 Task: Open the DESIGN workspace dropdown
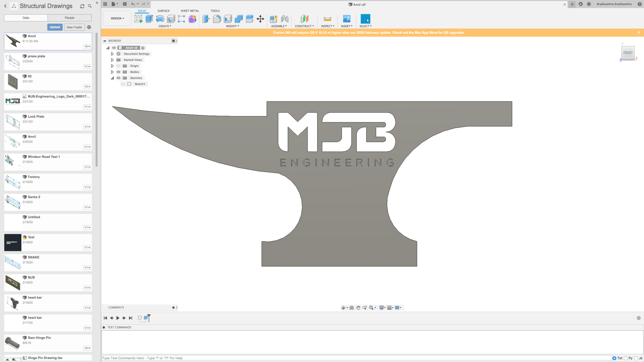[x=117, y=18]
